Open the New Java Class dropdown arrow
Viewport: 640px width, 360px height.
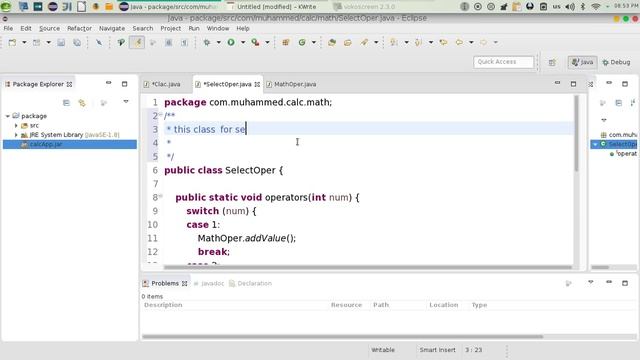(x=314, y=42)
